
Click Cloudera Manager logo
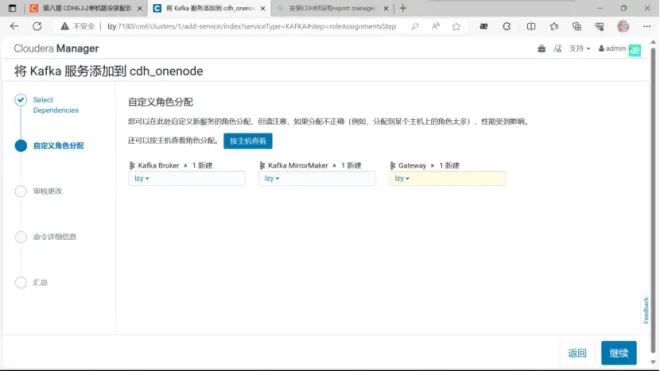(56, 48)
